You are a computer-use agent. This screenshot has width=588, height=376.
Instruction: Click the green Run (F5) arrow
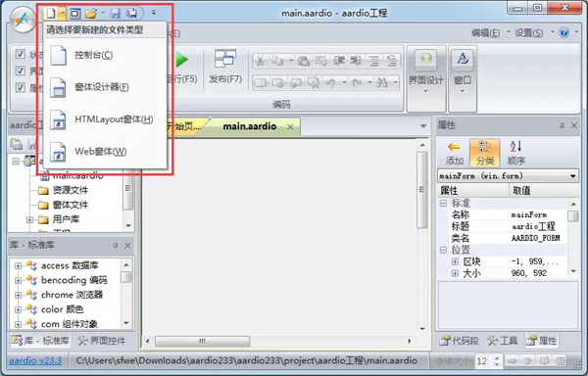pos(182,60)
